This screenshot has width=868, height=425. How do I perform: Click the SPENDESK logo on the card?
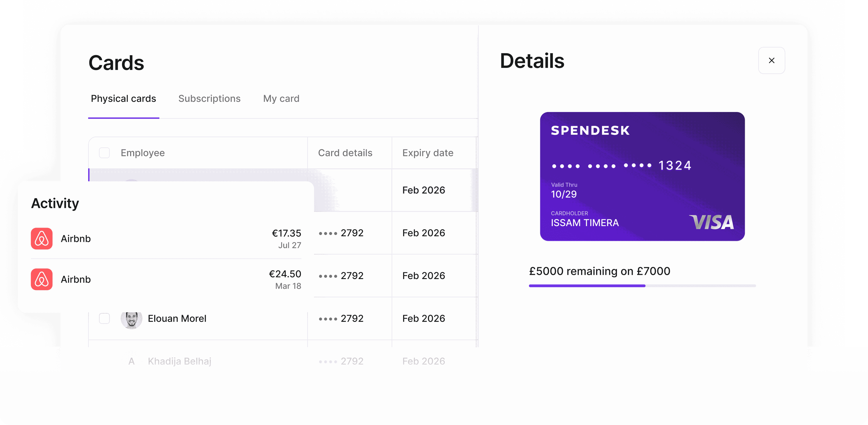590,131
